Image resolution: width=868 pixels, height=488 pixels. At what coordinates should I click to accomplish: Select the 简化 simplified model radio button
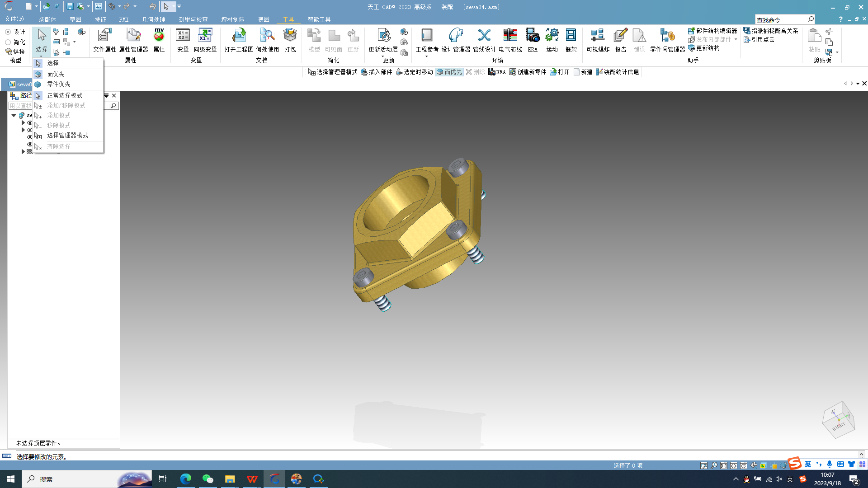[8, 42]
